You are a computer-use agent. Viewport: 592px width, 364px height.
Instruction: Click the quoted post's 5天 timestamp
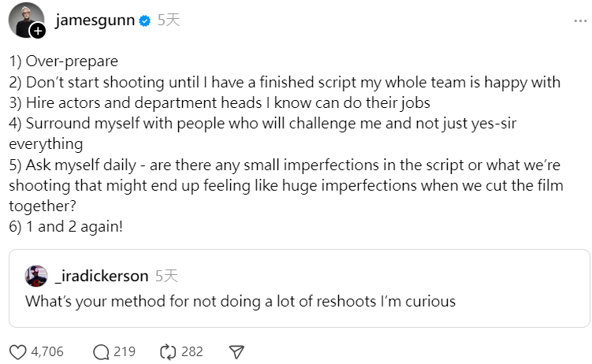pyautogui.click(x=166, y=276)
